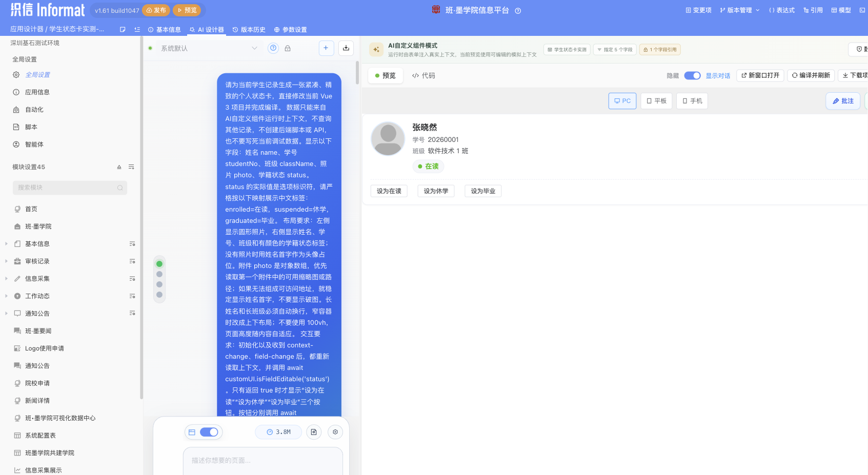
Task: Click the help icon next to 班·墨学院信息平台
Action: (518, 11)
